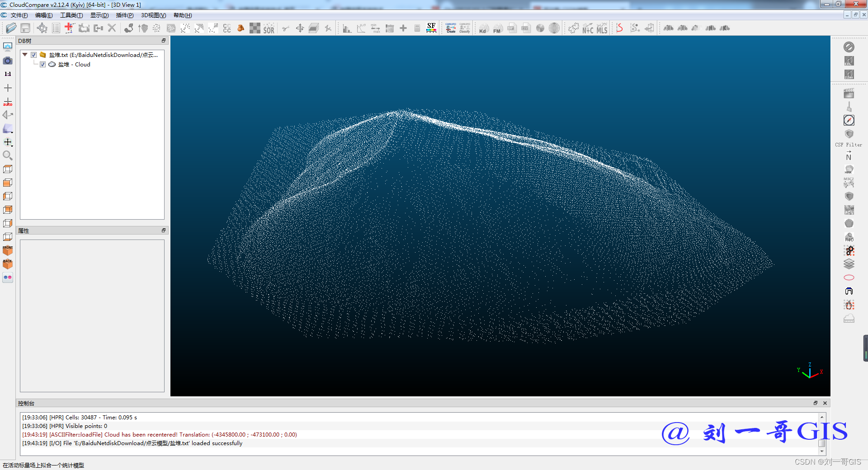This screenshot has width=868, height=470.
Task: Click the Save floppy disk icon
Action: tap(25, 28)
